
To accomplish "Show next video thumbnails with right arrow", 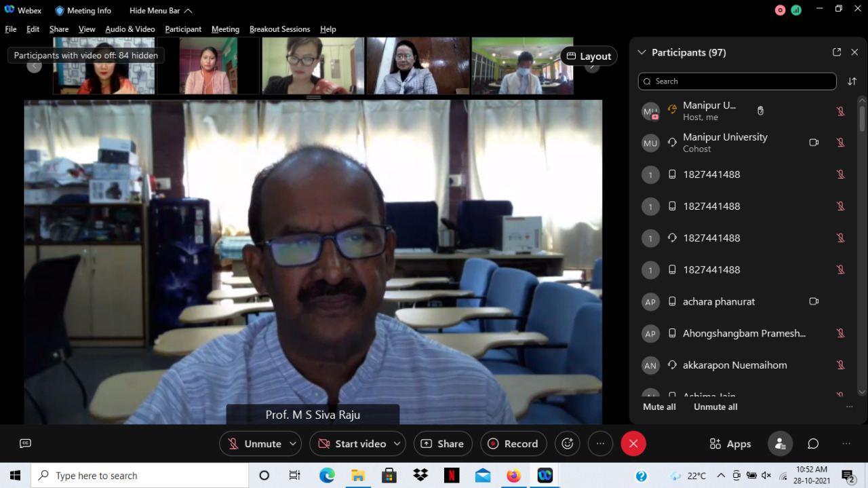I will click(592, 66).
